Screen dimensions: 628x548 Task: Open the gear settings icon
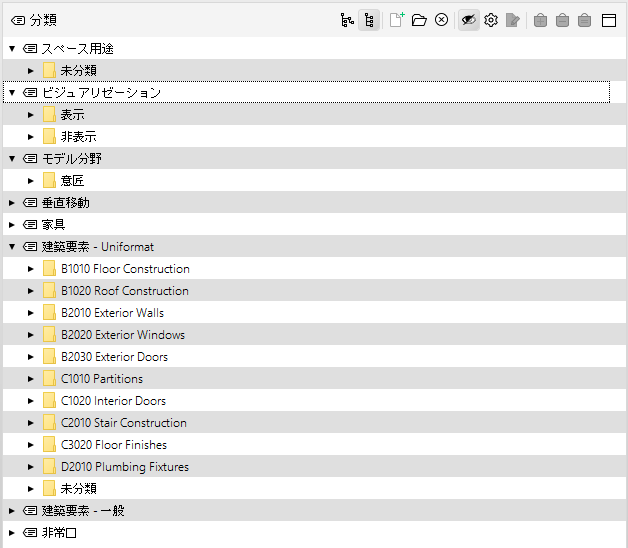(x=491, y=20)
